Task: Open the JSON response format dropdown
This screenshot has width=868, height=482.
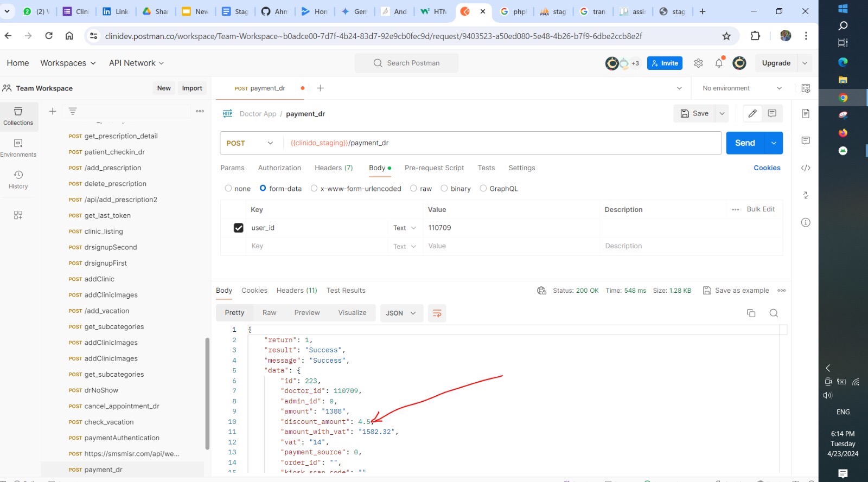Action: tap(401, 313)
